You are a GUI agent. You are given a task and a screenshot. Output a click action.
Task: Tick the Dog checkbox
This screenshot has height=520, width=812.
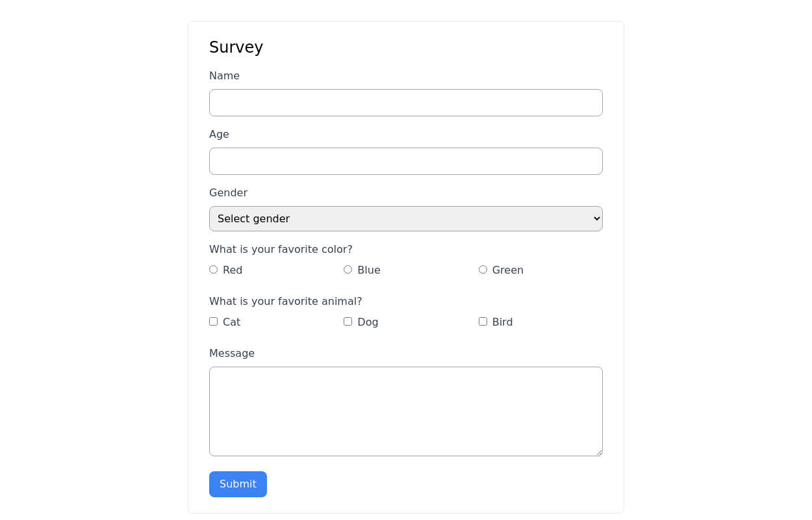coord(348,322)
